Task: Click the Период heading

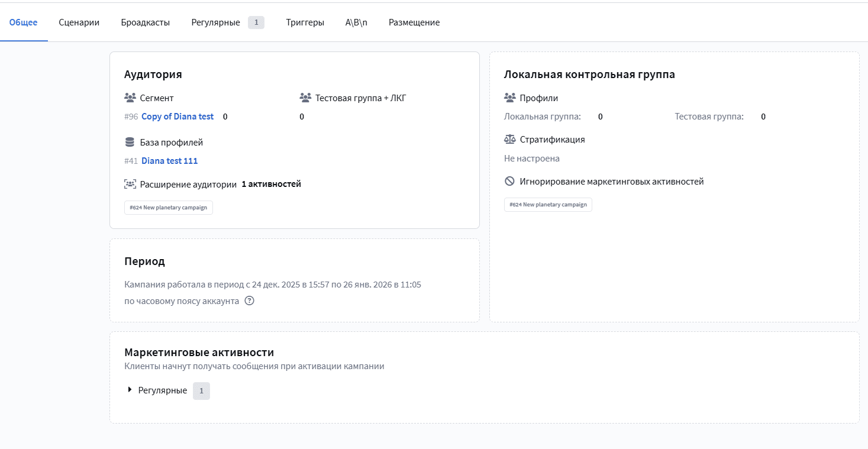Action: [x=144, y=261]
